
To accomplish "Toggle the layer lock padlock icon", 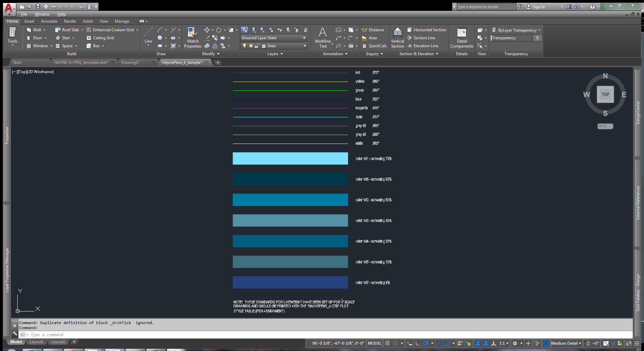I will tap(257, 46).
